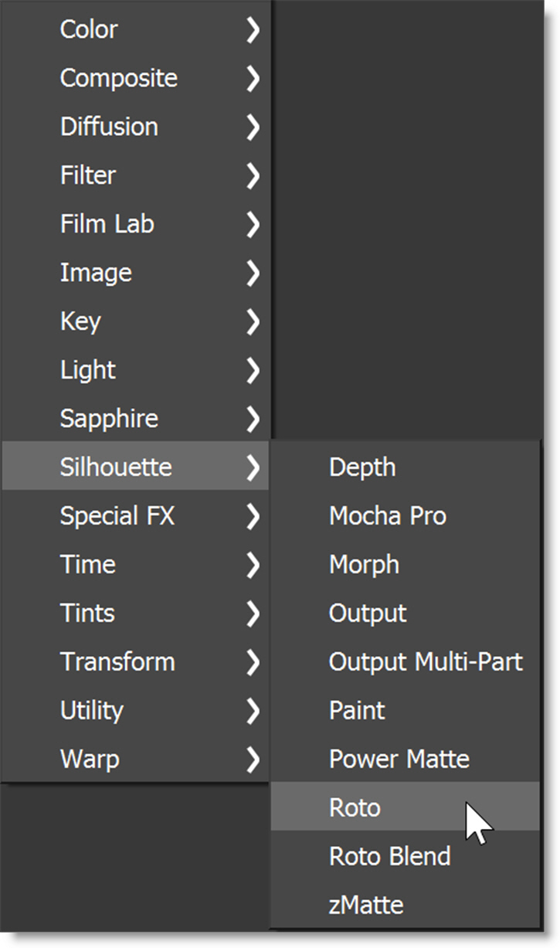Open the Color submenu
Viewport: 560px width, 948px height.
pyautogui.click(x=89, y=29)
